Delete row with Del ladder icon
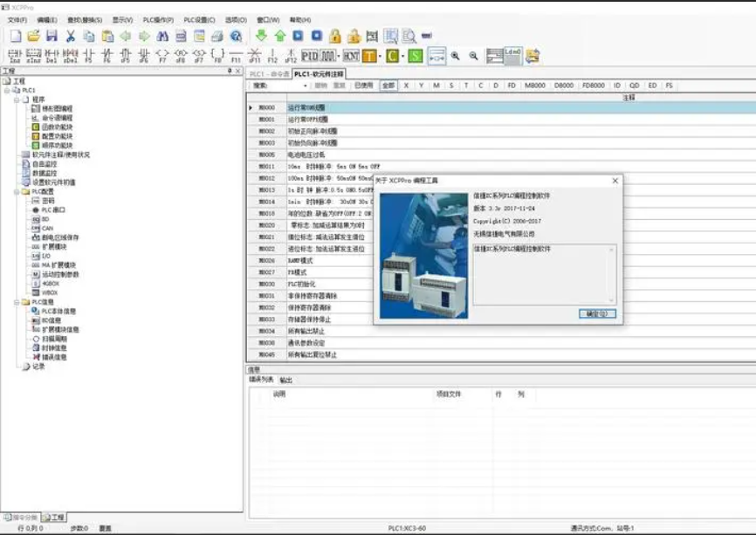Screen dimensions: 756x535 coord(52,56)
